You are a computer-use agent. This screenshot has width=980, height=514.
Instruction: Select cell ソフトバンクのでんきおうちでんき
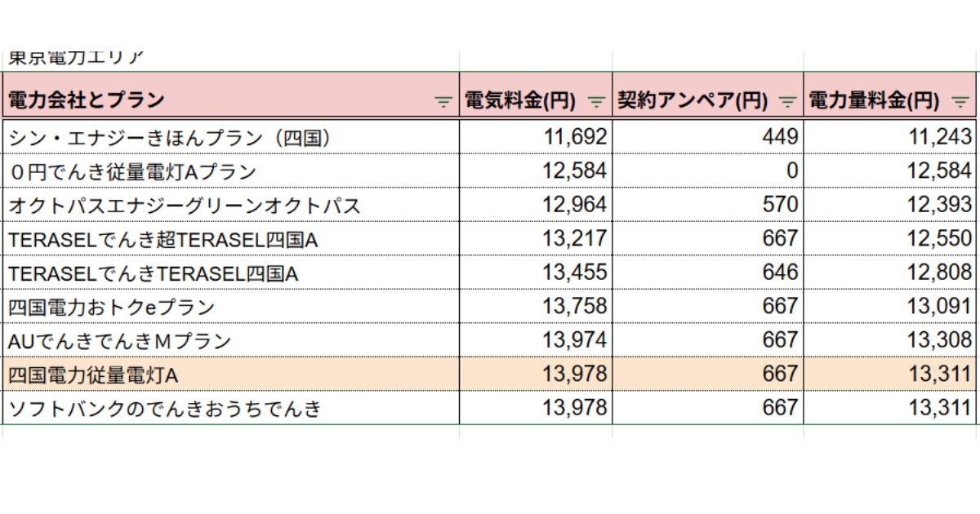(230, 408)
